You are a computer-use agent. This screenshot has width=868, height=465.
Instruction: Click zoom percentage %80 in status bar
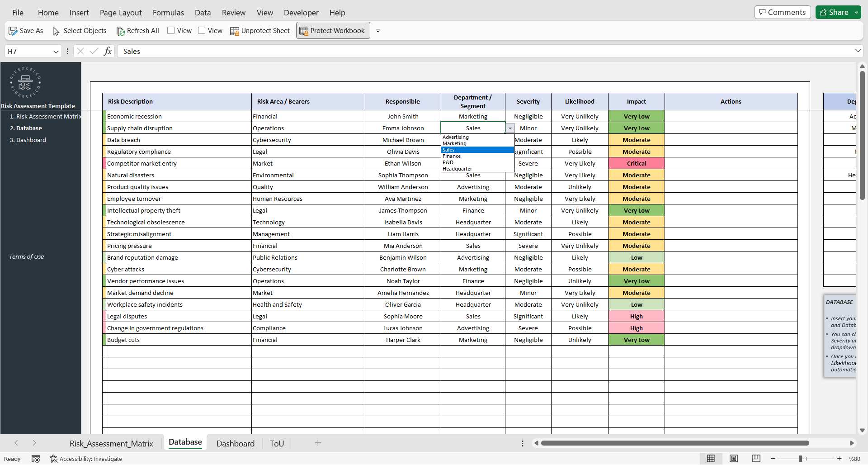tap(854, 459)
